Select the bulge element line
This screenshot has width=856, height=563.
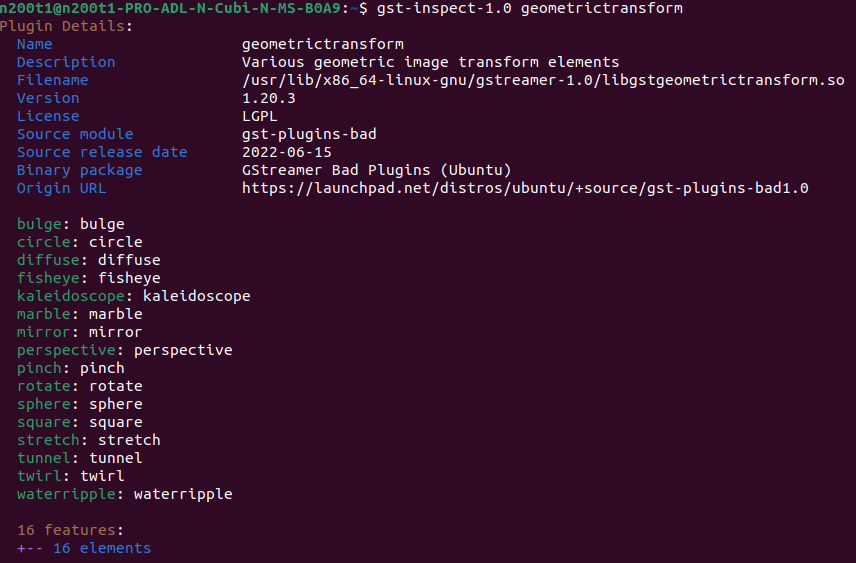[x=70, y=224]
